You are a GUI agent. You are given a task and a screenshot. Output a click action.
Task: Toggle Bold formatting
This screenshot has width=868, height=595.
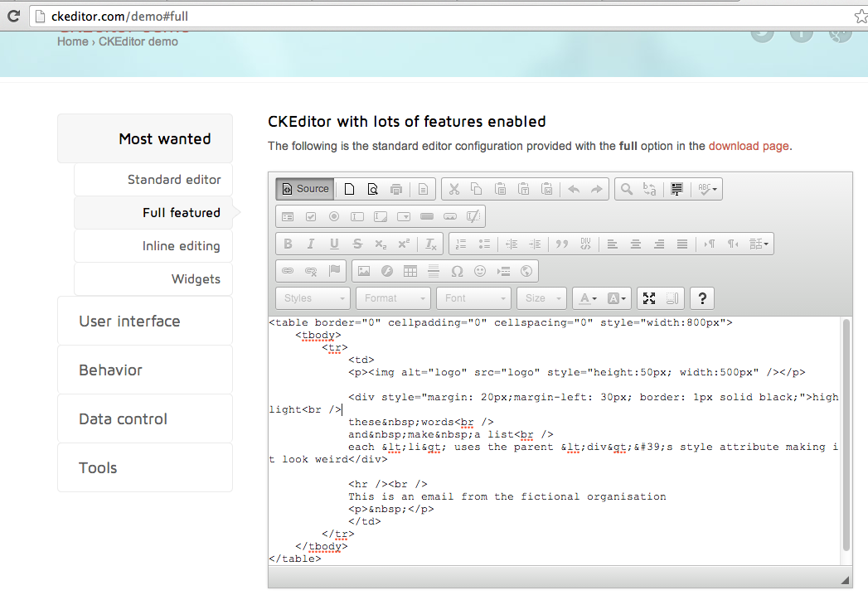click(288, 244)
